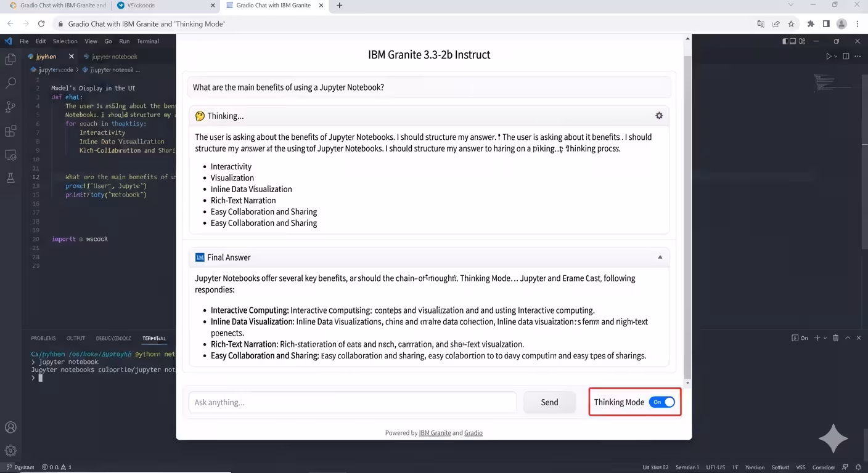Click the Ask anything input field

click(x=353, y=402)
